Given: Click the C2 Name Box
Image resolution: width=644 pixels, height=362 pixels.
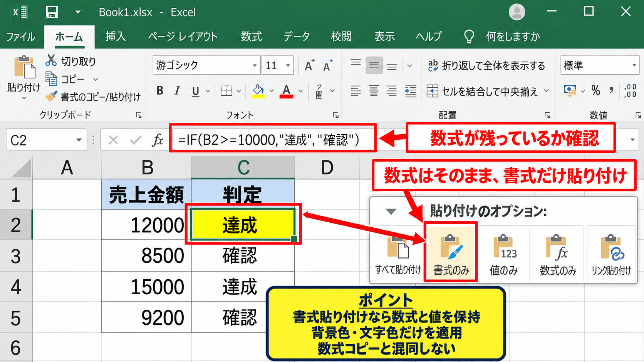Looking at the screenshot, I should 46,140.
